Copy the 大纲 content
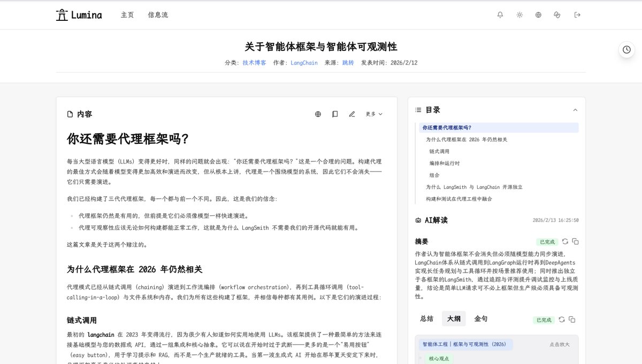The height and width of the screenshot is (364, 642). click(x=572, y=319)
